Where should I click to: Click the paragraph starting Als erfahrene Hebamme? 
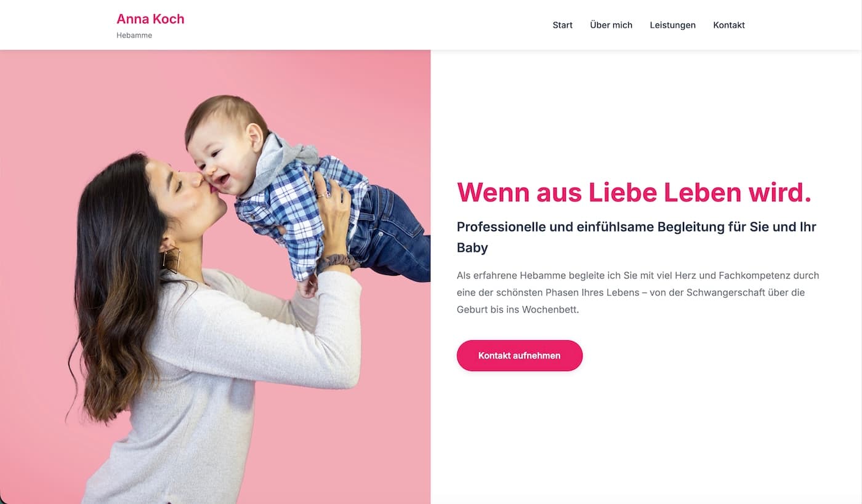tap(638, 292)
